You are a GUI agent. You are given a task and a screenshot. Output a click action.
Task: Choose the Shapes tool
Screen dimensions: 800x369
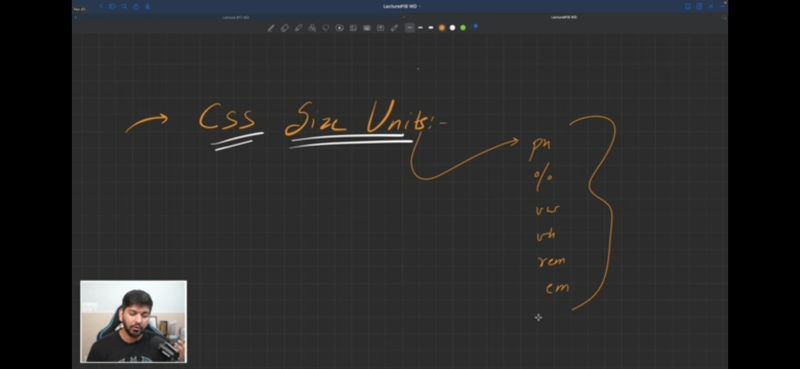click(x=312, y=28)
